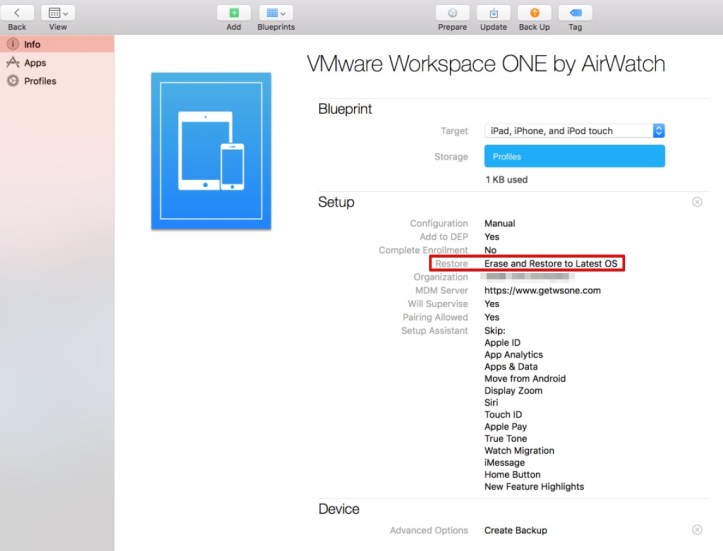Select Profiles in the sidebar
Image resolution: width=723 pixels, height=551 pixels.
[57, 81]
